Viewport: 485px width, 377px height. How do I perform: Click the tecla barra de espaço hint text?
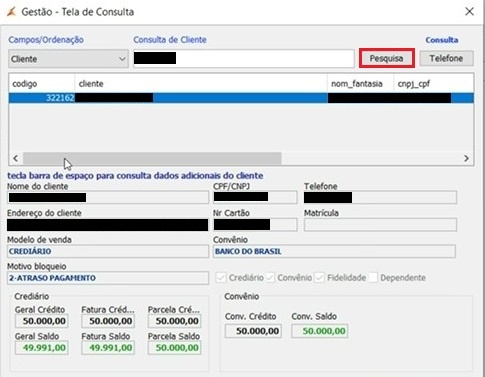(x=135, y=175)
